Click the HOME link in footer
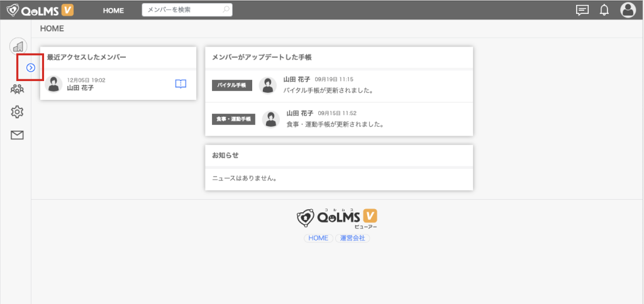The height and width of the screenshot is (304, 644). 318,239
